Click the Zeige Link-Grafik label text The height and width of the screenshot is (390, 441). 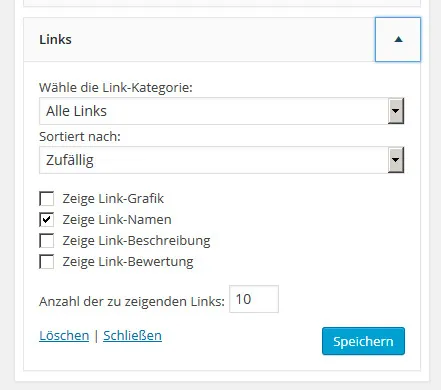point(113,199)
